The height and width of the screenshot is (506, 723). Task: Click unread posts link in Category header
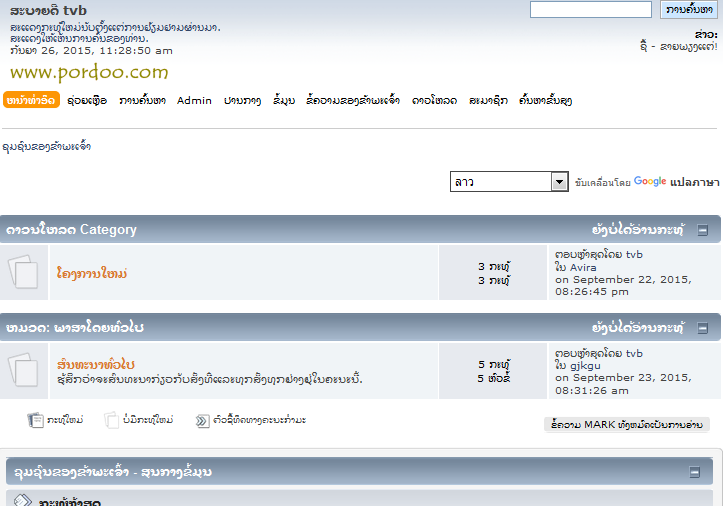point(638,229)
